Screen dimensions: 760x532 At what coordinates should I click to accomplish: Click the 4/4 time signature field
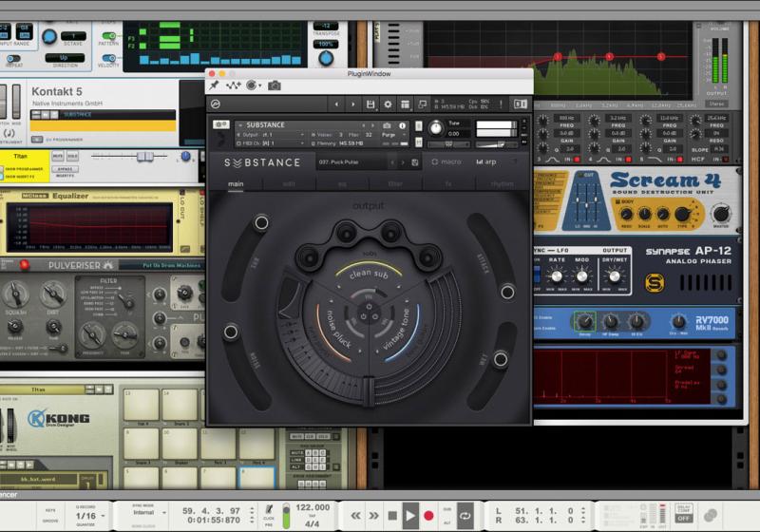click(x=313, y=523)
